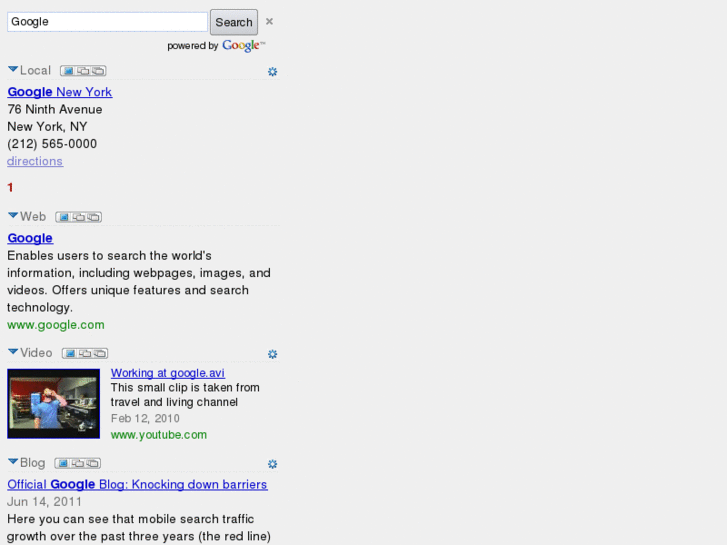Show all results in Blog section

(x=93, y=463)
